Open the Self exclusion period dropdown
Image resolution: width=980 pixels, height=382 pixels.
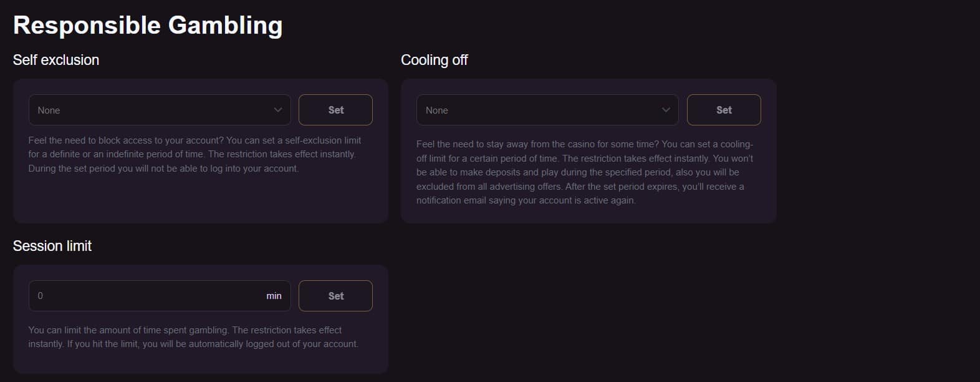tap(159, 110)
